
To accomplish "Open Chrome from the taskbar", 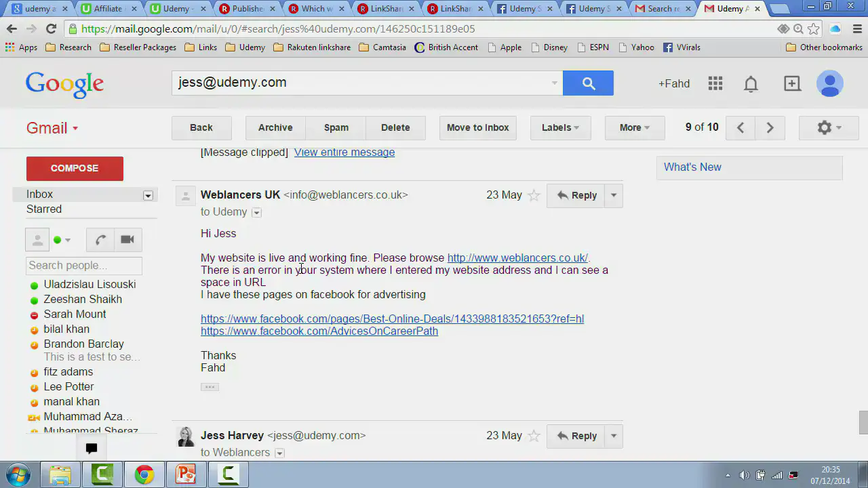I will (x=144, y=474).
